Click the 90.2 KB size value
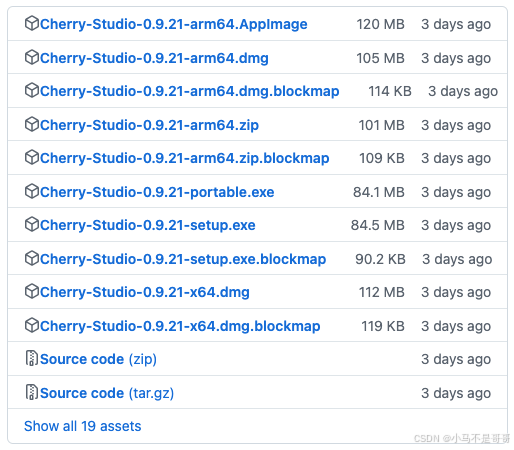 pos(380,259)
